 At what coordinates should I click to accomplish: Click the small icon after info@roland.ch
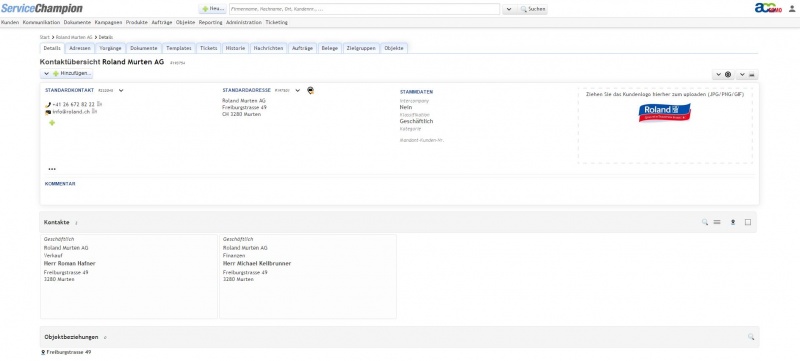pyautogui.click(x=94, y=111)
